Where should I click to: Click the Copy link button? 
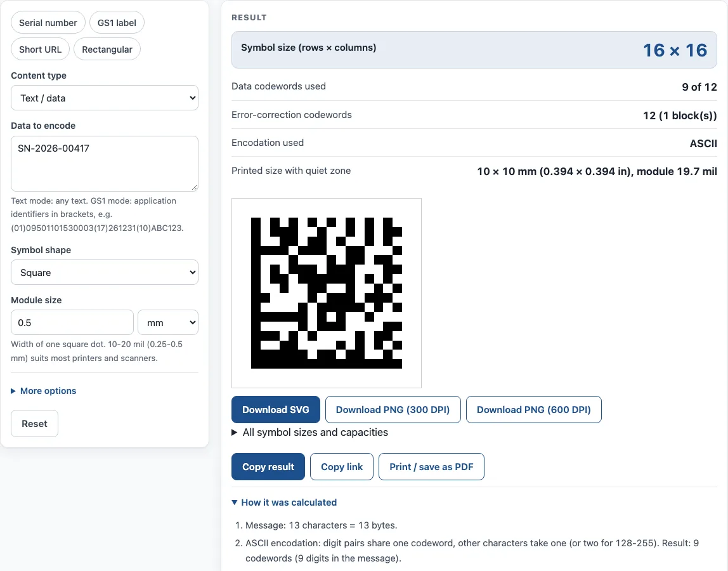coord(342,467)
